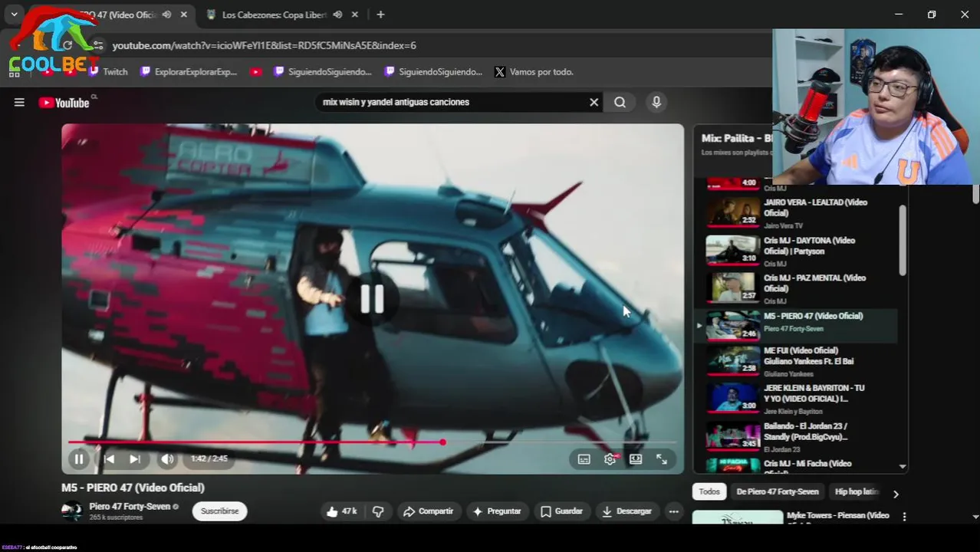Share the video via Compartir

tap(428, 511)
